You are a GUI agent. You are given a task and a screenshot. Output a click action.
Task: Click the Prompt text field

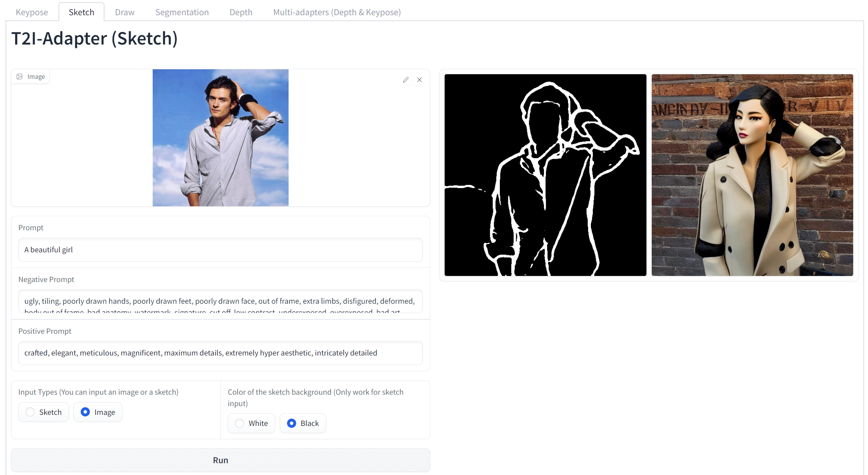220,250
